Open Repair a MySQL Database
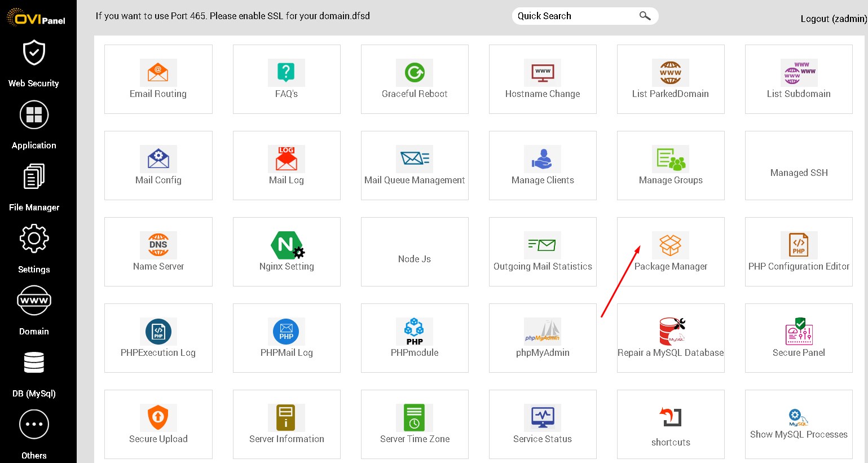The width and height of the screenshot is (868, 463). (671, 337)
